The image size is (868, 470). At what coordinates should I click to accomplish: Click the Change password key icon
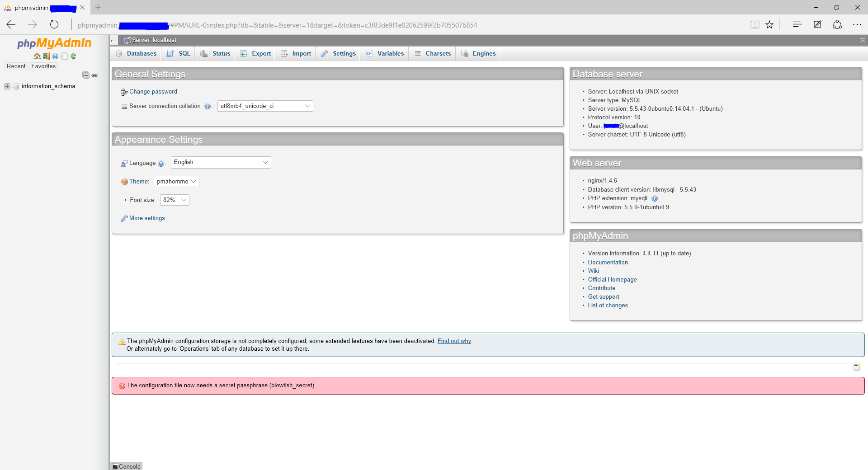click(124, 92)
